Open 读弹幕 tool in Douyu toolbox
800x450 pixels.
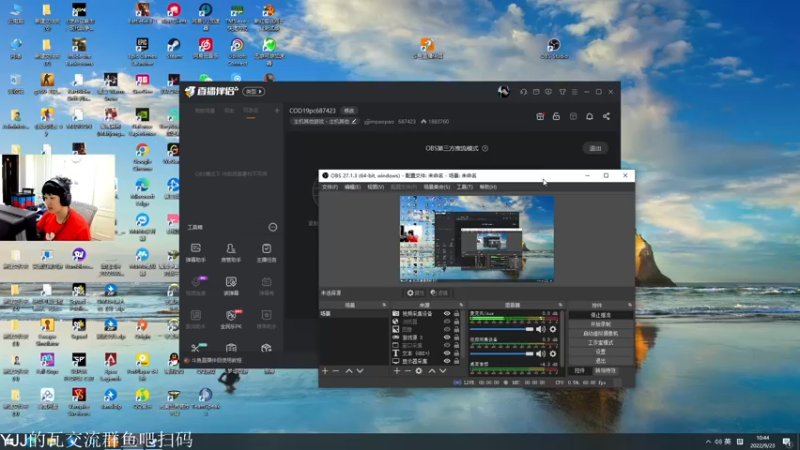(x=231, y=286)
